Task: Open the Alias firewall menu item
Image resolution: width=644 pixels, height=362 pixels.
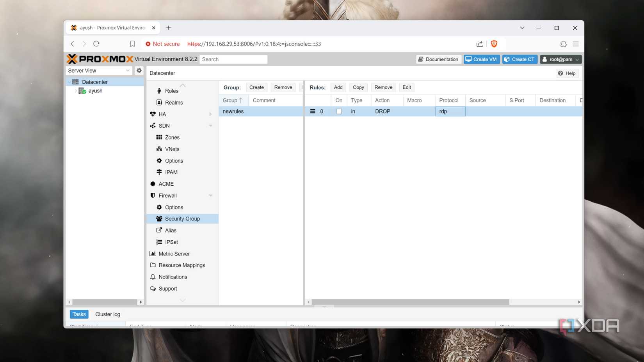Action: click(171, 230)
